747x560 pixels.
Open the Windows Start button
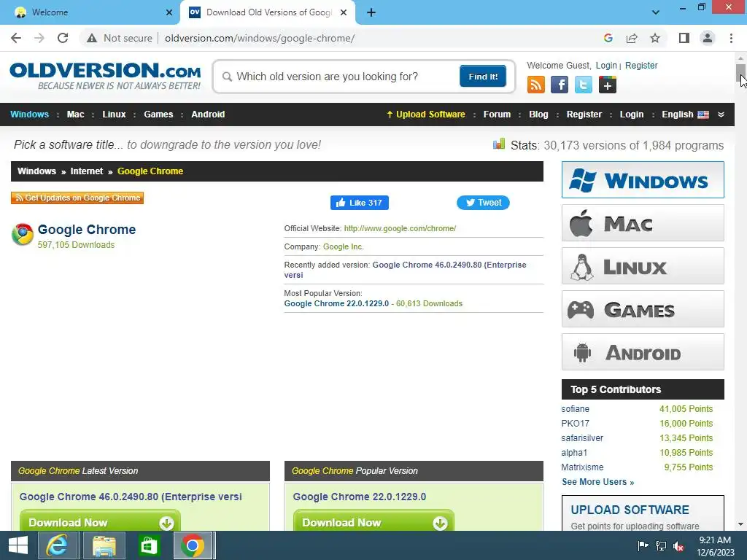pos(18,545)
